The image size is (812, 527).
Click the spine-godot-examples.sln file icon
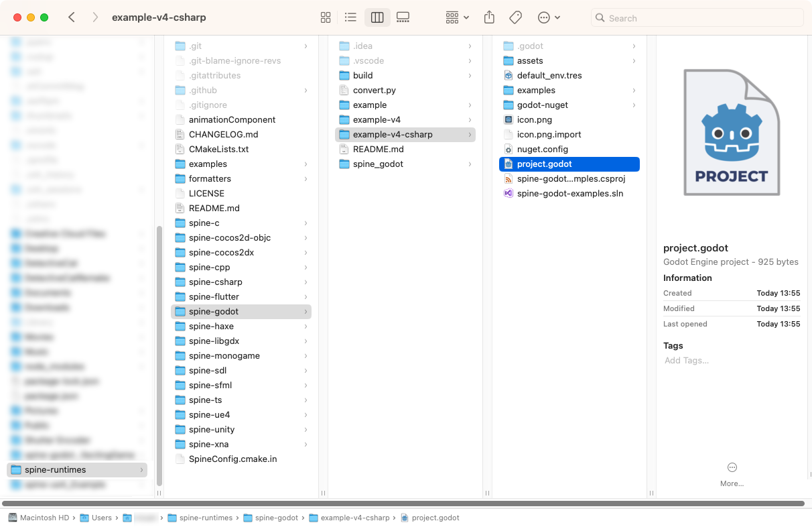click(509, 194)
